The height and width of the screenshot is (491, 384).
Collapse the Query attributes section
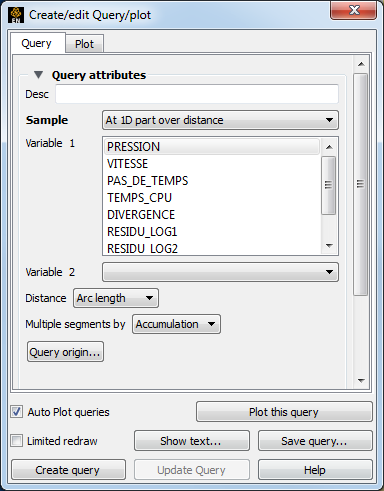pyautogui.click(x=38, y=75)
